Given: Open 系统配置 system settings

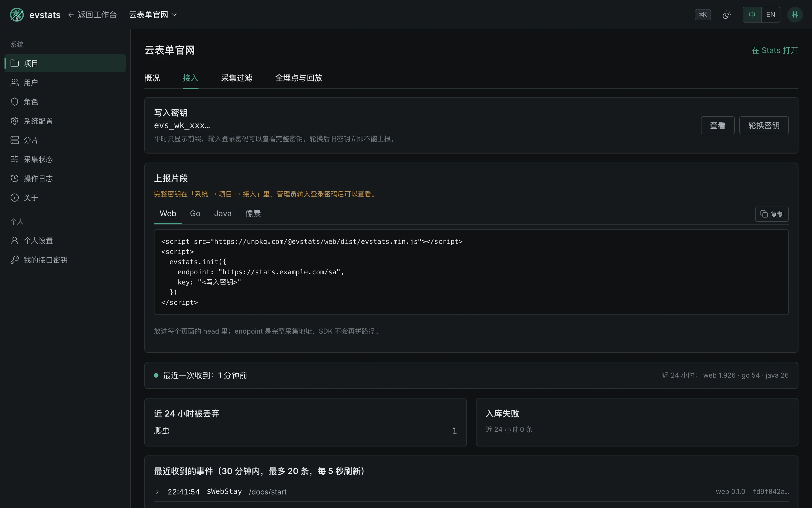Looking at the screenshot, I should pos(65,121).
